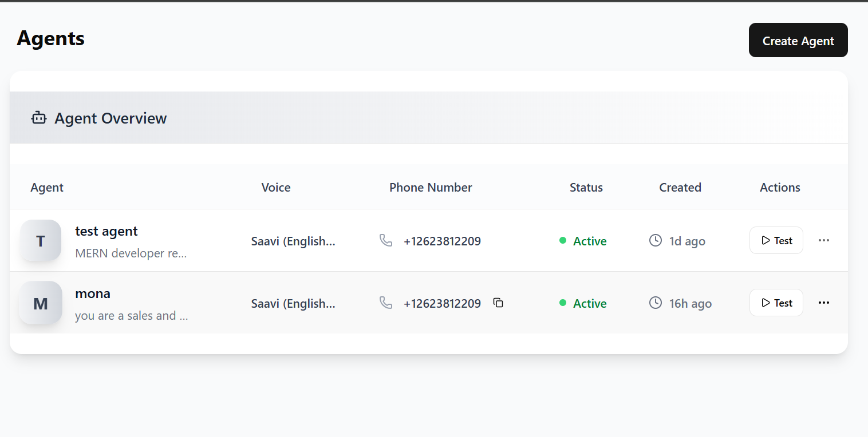Run Test for the test agent
Screen dimensions: 868x437
776,240
